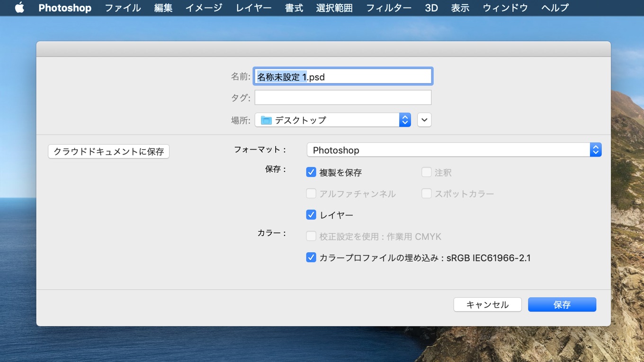
Task: Open the 表示 menu
Action: click(460, 8)
